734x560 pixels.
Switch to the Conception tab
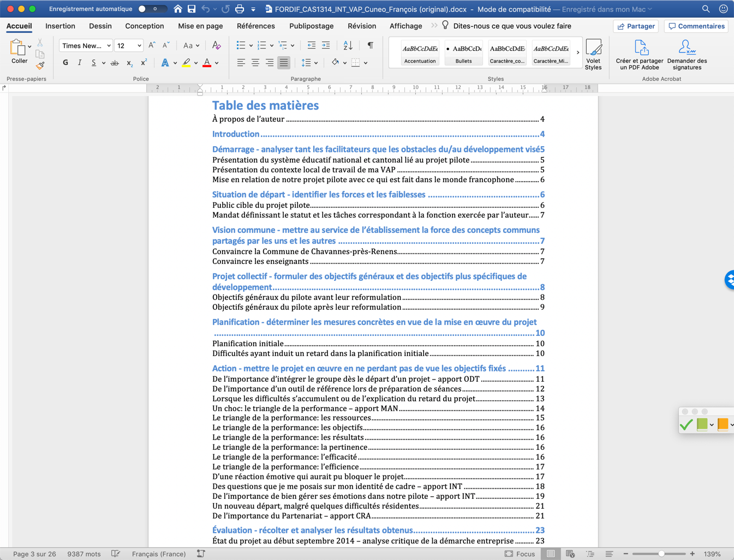pyautogui.click(x=145, y=26)
